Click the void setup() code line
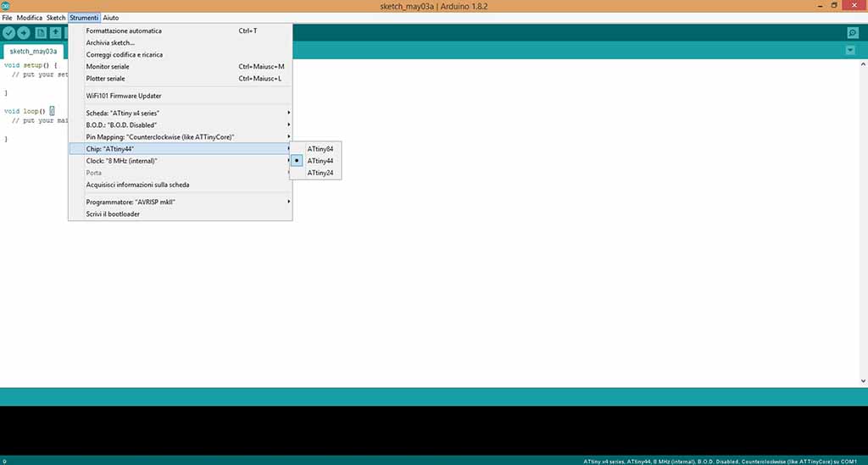 tap(31, 65)
